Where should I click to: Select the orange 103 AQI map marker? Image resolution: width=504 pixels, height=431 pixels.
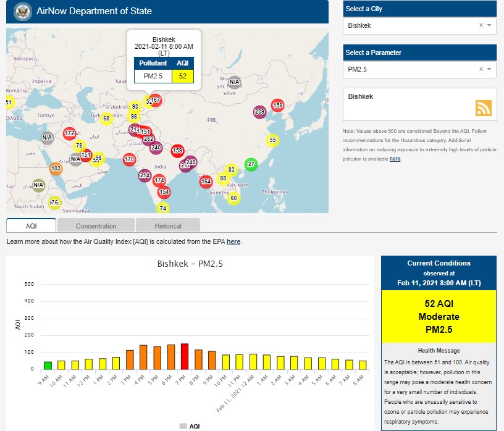click(x=56, y=169)
